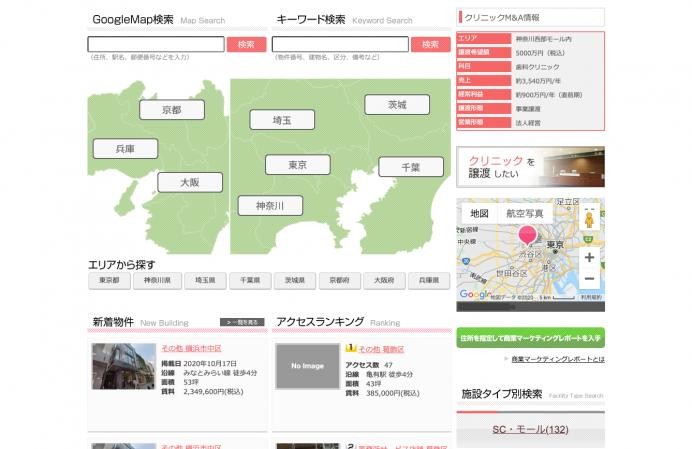Image resolution: width=692 pixels, height=449 pixels.
Task: Click the 神奈川県 area button
Action: pyautogui.click(x=157, y=280)
